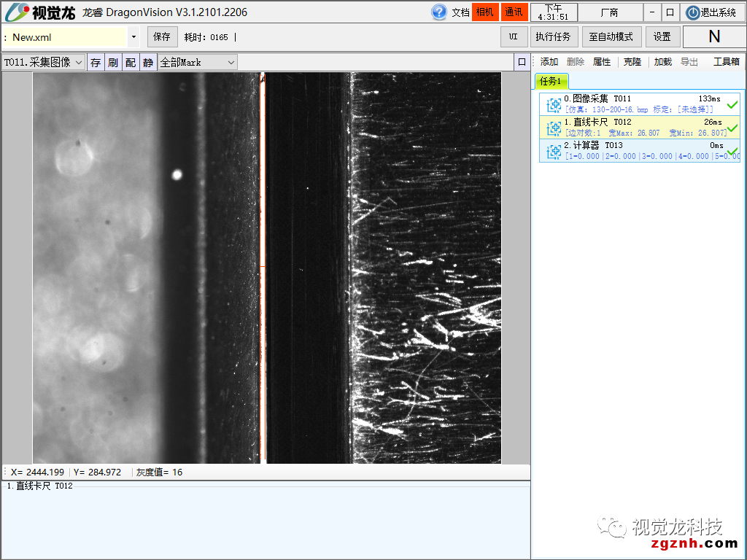Click the blue help question mark icon
Viewport: 747px width, 560px height.
tap(439, 12)
